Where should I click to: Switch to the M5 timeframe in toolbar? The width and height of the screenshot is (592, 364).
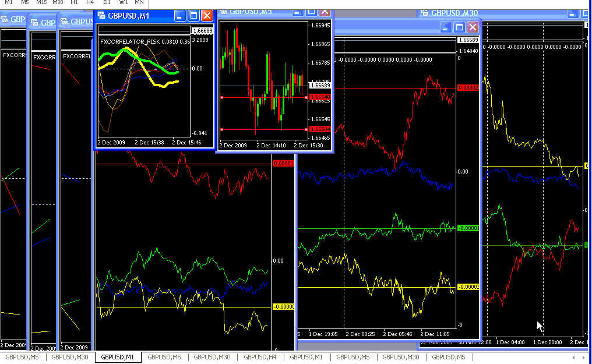[25, 2]
